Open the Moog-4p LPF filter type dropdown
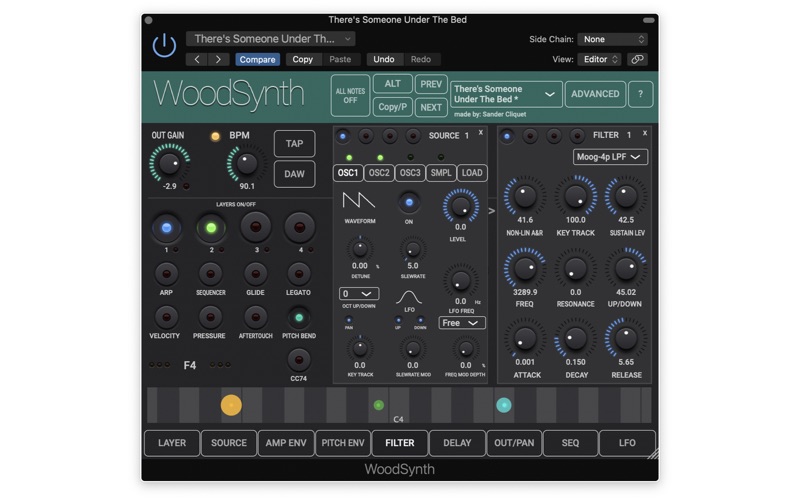 (x=610, y=157)
